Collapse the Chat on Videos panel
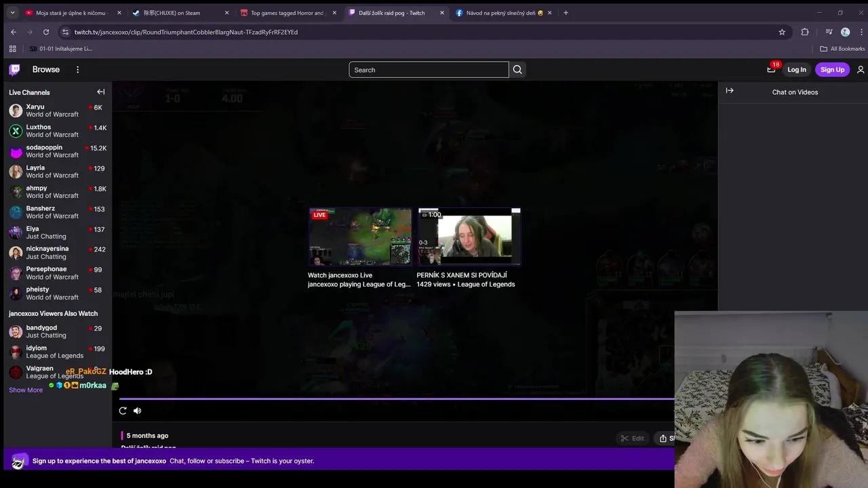 coord(730,90)
